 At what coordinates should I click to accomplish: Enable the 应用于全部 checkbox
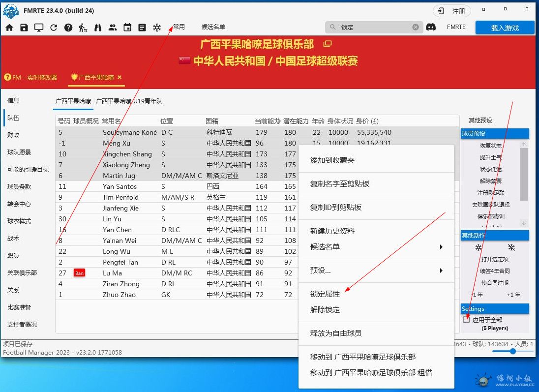click(466, 320)
